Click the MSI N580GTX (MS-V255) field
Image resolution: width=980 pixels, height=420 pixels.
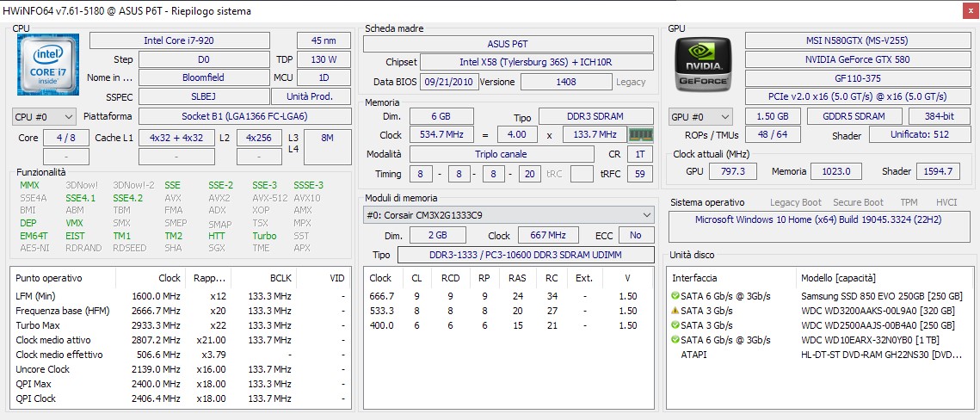(x=857, y=40)
